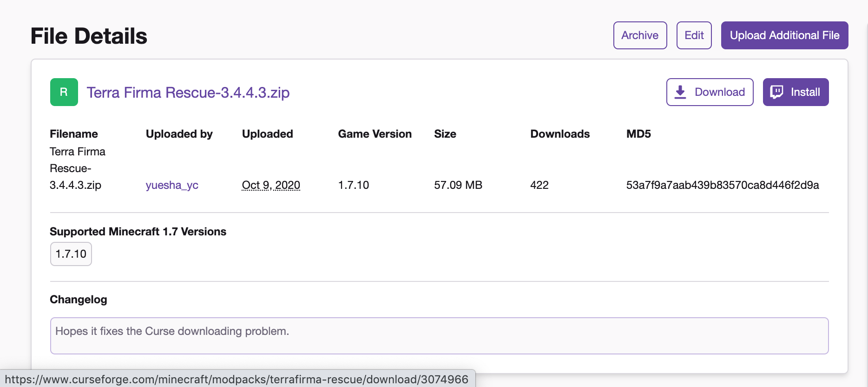This screenshot has height=387, width=868.
Task: Click the Install button label
Action: coord(805,92)
